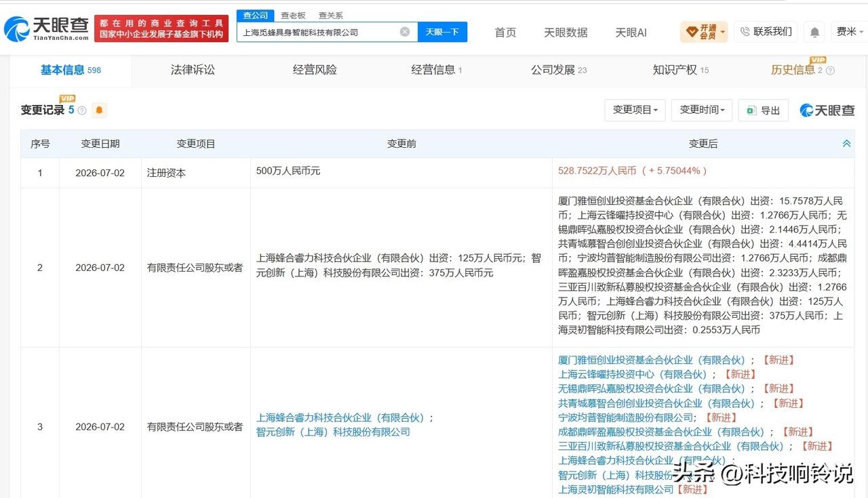The height and width of the screenshot is (498, 868).
Task: Click the help icon next to 变更记录 5
Action: click(x=82, y=110)
